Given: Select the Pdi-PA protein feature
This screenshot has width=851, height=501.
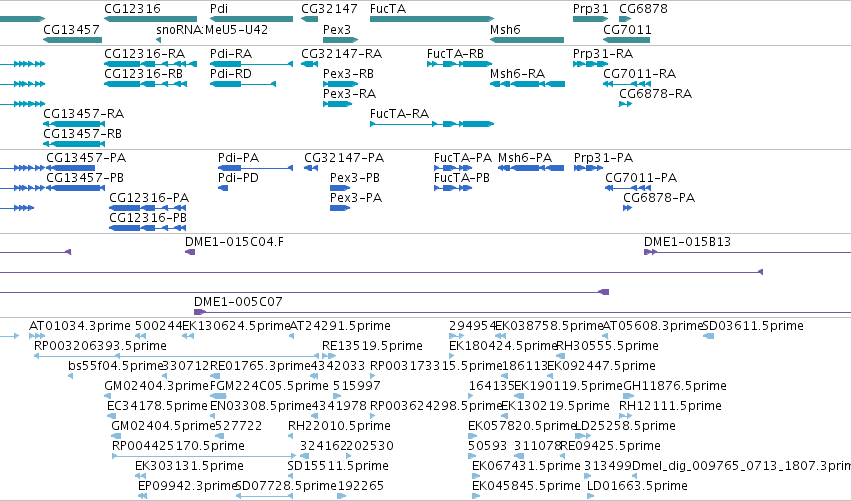Looking at the screenshot, I should click(x=255, y=168).
